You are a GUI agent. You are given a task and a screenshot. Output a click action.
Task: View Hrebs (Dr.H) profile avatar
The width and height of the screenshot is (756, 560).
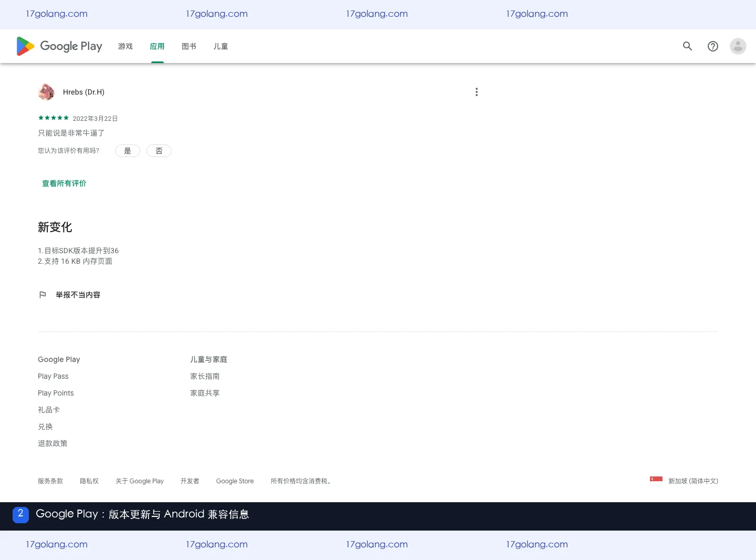[x=46, y=92]
